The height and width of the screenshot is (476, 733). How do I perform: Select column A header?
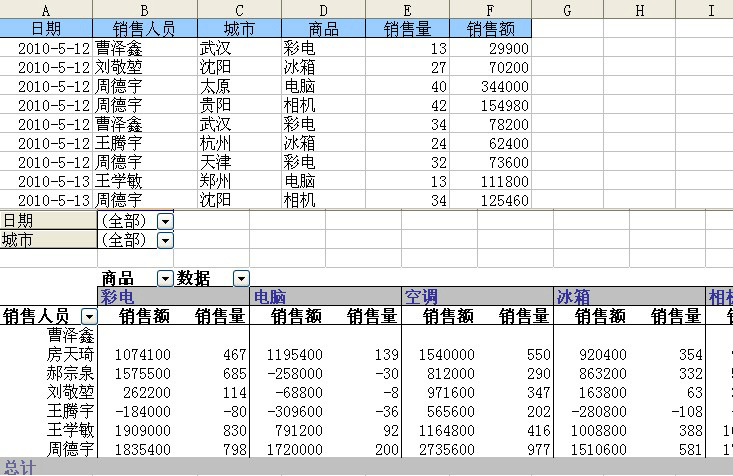click(x=46, y=9)
